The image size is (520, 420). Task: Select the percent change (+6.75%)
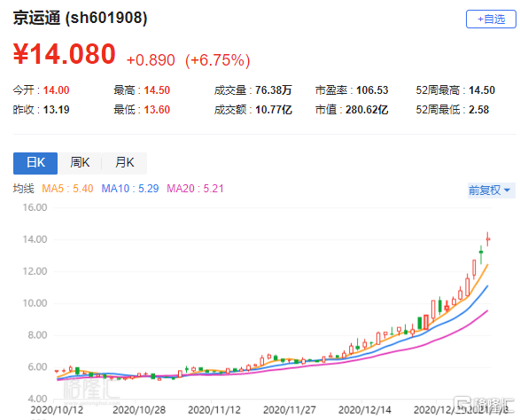(217, 60)
